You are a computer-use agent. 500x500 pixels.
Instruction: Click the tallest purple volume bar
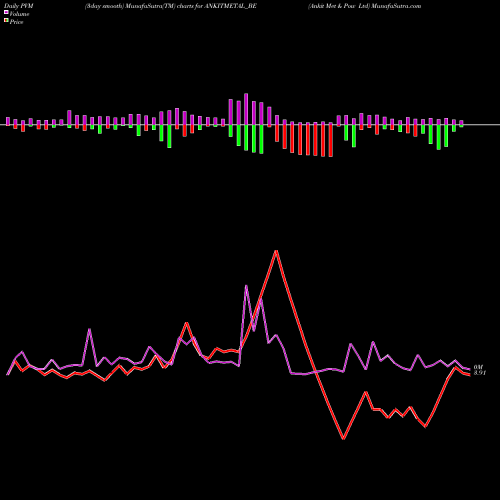[246, 109]
